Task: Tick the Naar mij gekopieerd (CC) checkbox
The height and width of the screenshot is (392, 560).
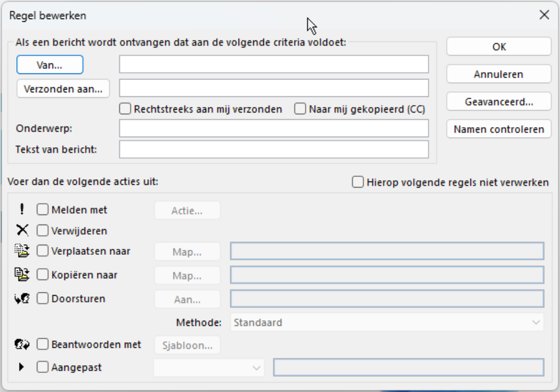Action: click(x=300, y=109)
